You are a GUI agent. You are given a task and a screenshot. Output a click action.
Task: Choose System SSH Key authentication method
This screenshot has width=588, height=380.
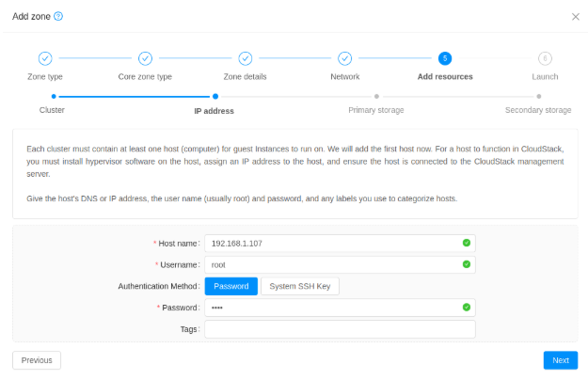click(x=300, y=286)
